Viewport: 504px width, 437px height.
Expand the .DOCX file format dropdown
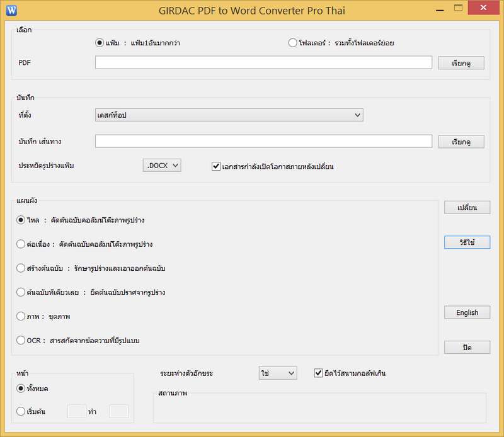(x=162, y=166)
